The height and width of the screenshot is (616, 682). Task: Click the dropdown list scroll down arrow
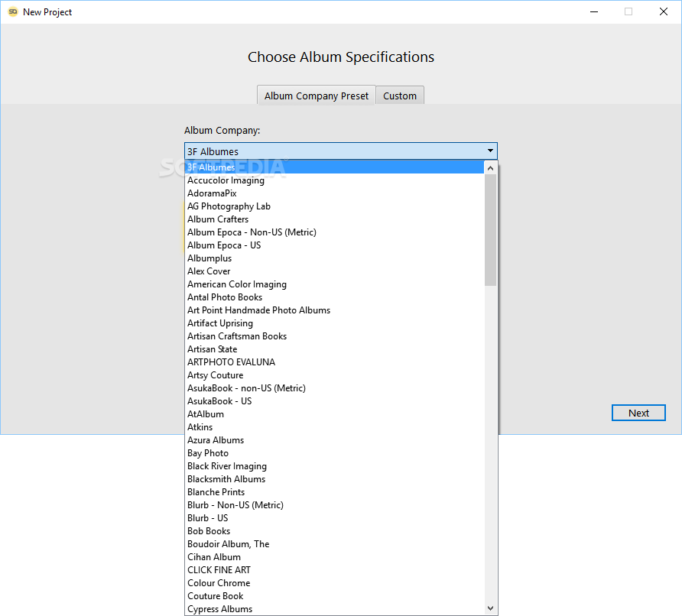[x=491, y=608]
